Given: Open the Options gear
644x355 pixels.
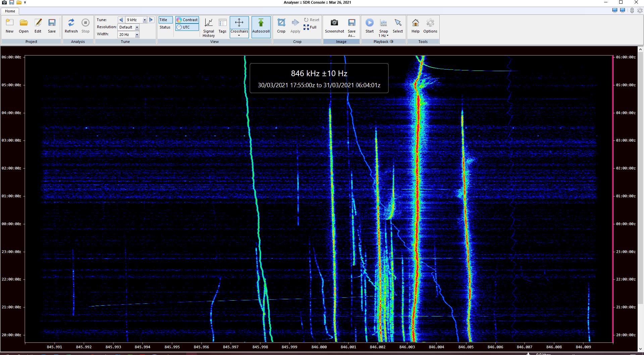Looking at the screenshot, I should 430,26.
